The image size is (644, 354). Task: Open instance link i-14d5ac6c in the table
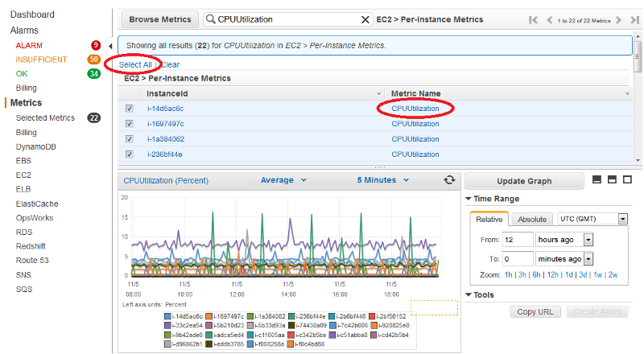(165, 109)
